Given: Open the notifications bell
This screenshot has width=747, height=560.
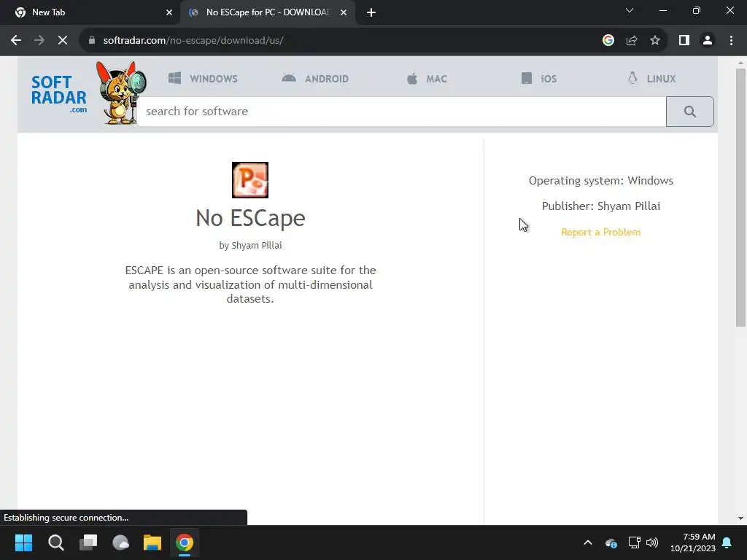Looking at the screenshot, I should [x=727, y=542].
